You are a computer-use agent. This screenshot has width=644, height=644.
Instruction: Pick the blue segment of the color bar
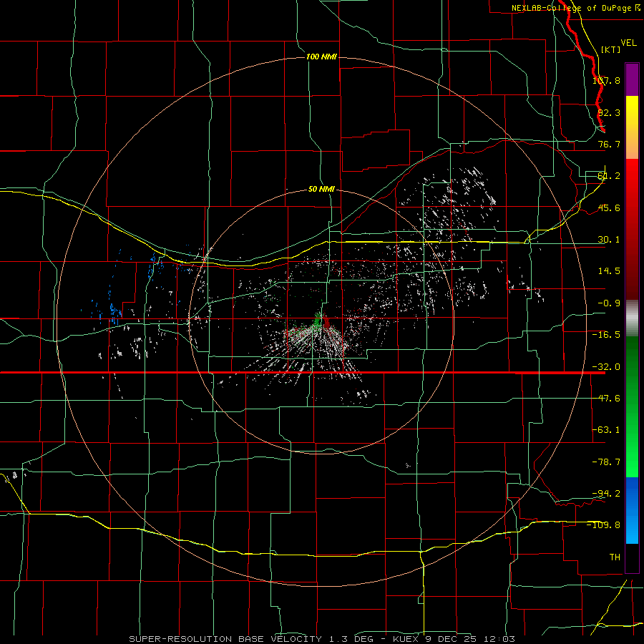[x=632, y=510]
